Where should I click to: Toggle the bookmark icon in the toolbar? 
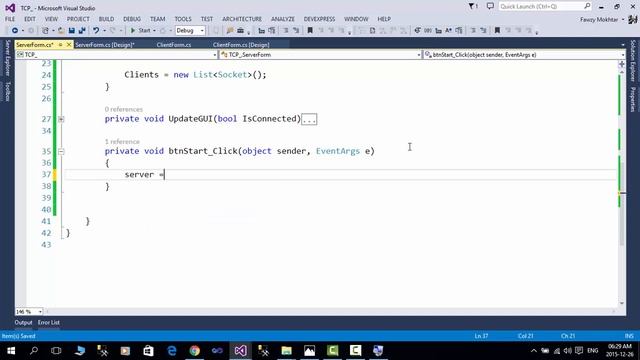(x=310, y=31)
